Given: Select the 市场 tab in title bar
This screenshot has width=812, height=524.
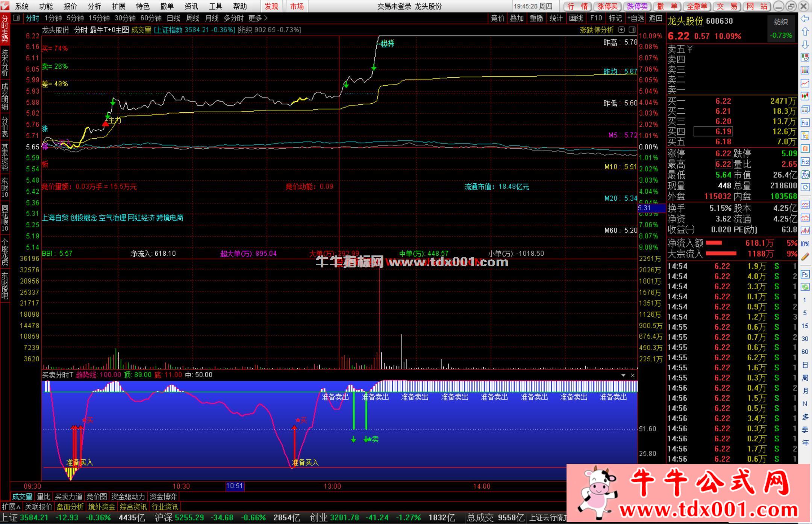Looking at the screenshot, I should [x=297, y=6].
